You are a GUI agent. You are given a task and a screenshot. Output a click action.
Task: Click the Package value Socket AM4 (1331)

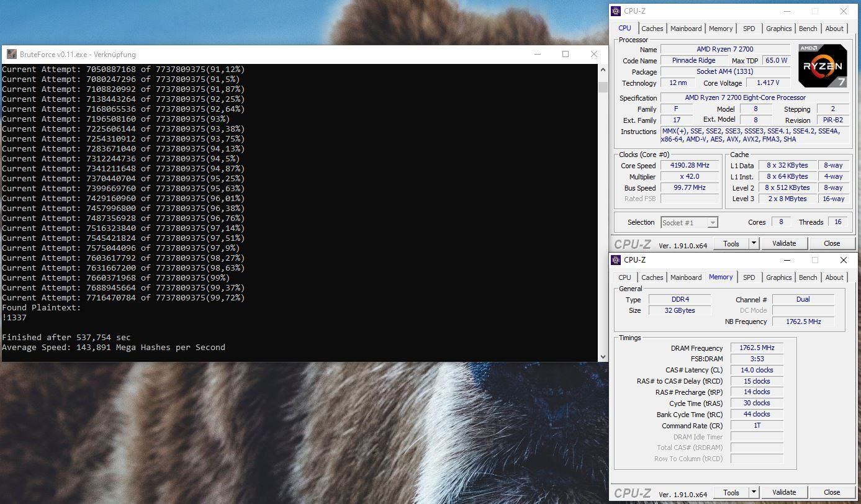point(725,71)
